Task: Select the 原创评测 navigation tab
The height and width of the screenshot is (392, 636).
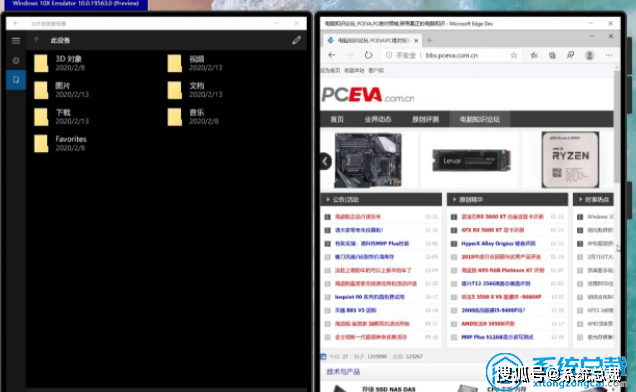Action: (x=425, y=119)
